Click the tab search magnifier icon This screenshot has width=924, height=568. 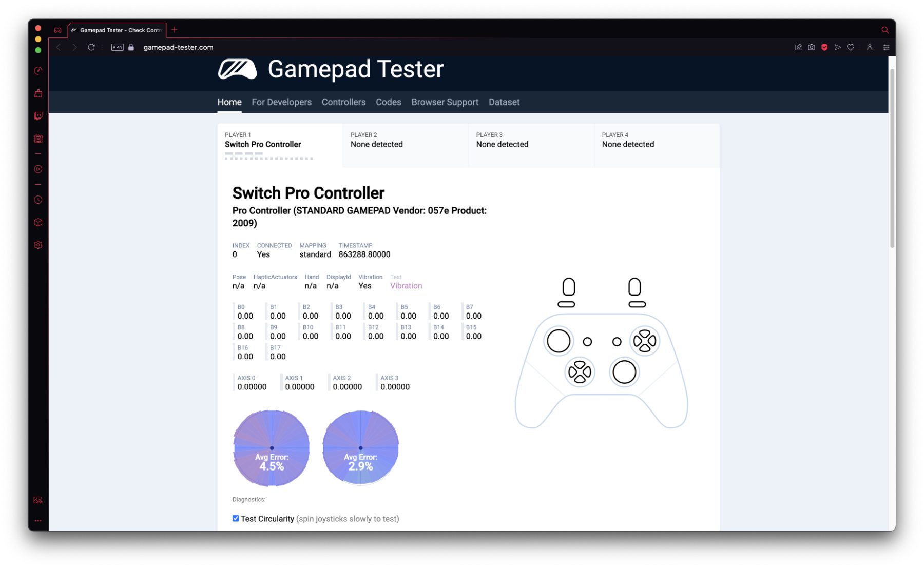click(885, 30)
